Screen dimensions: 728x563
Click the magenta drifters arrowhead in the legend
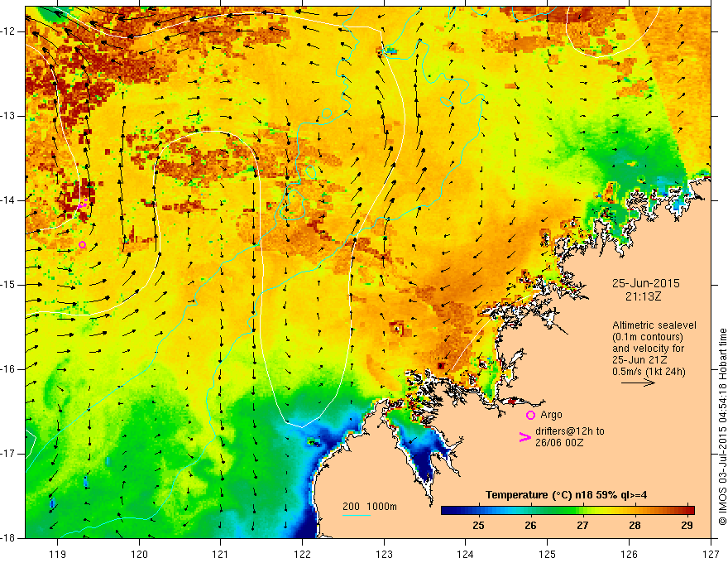click(524, 436)
